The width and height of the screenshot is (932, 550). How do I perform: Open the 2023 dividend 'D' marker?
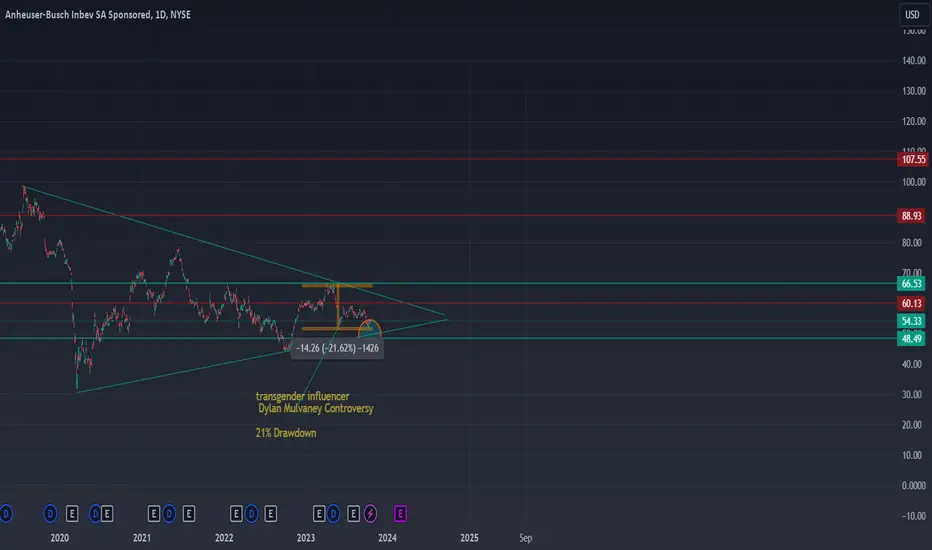click(333, 513)
